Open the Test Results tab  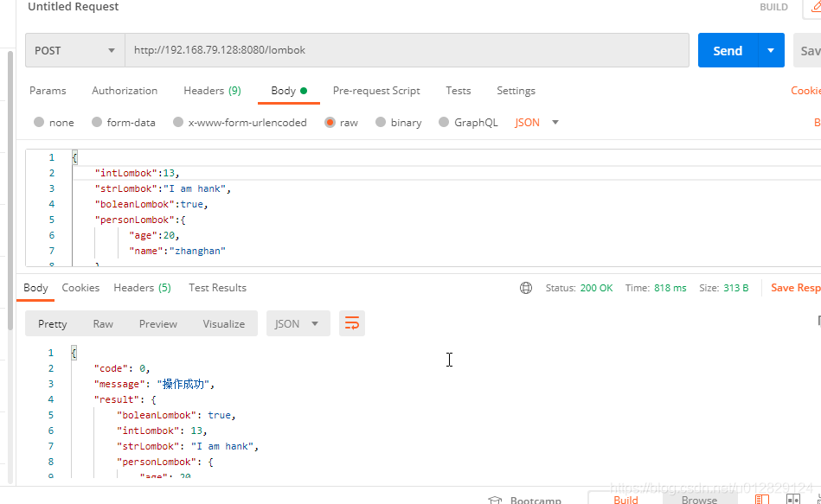click(217, 288)
